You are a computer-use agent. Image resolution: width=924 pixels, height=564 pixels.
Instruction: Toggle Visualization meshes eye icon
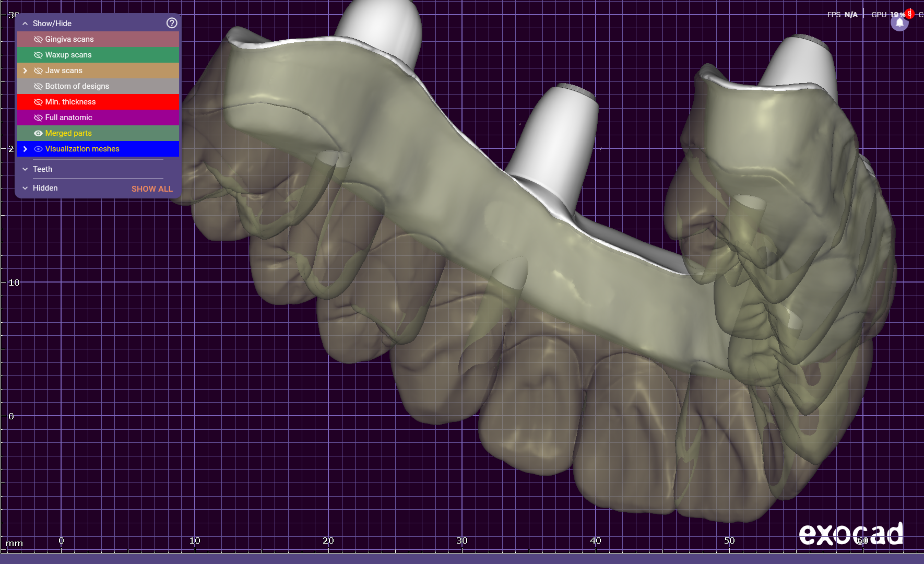click(38, 149)
